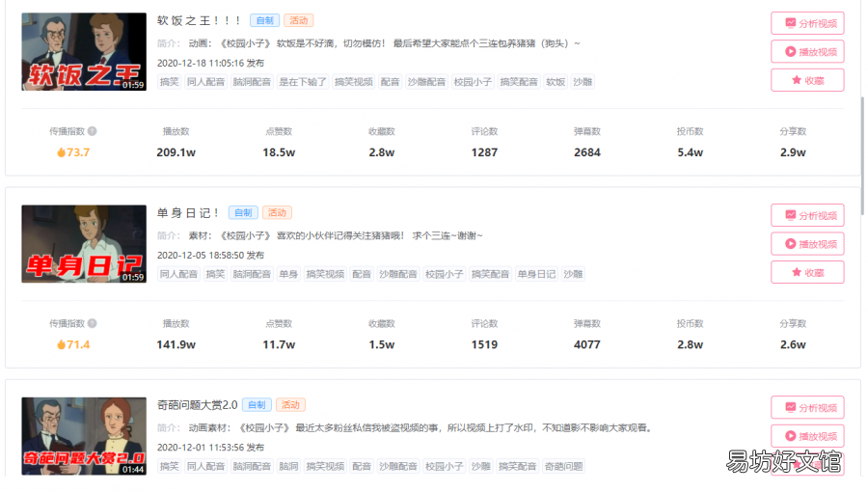Click the page vertical scrollbar
This screenshot has height=492, width=868.
coord(862,155)
